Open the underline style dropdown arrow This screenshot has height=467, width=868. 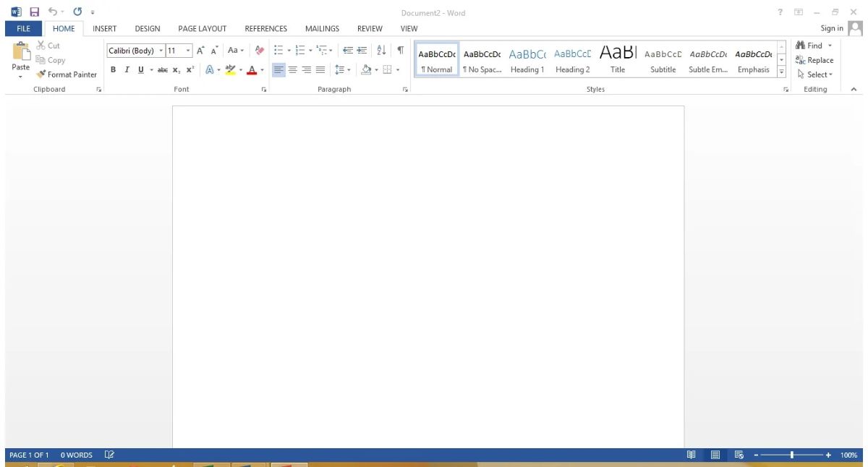152,70
